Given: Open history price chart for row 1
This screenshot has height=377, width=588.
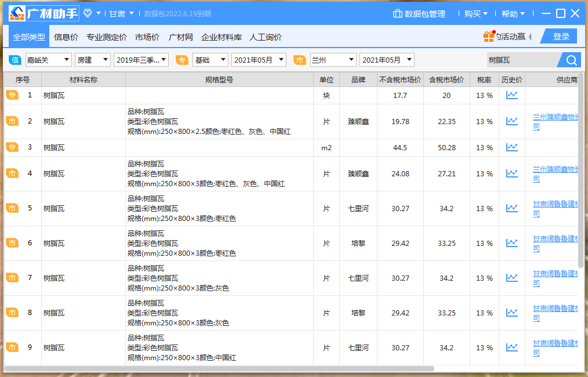Looking at the screenshot, I should tap(512, 95).
